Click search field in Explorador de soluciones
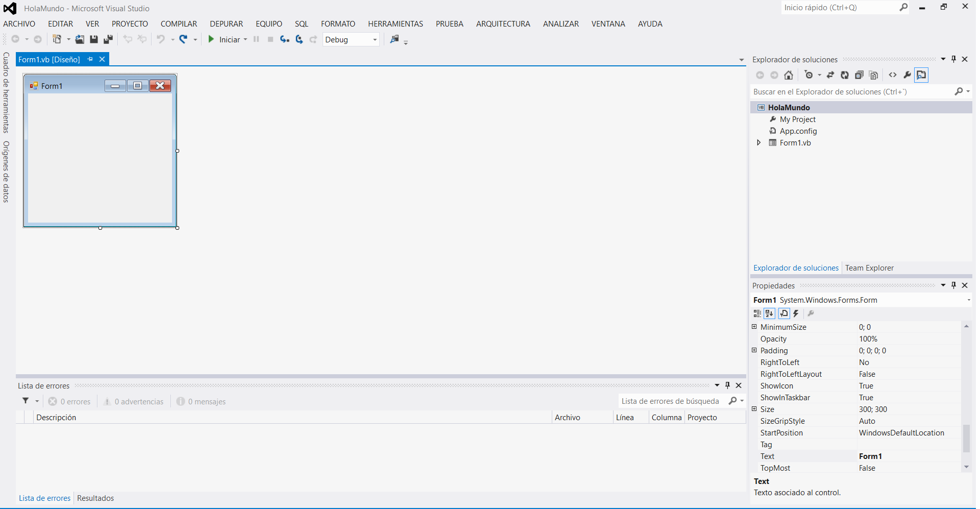Screen dimensions: 980x509 (x=852, y=92)
